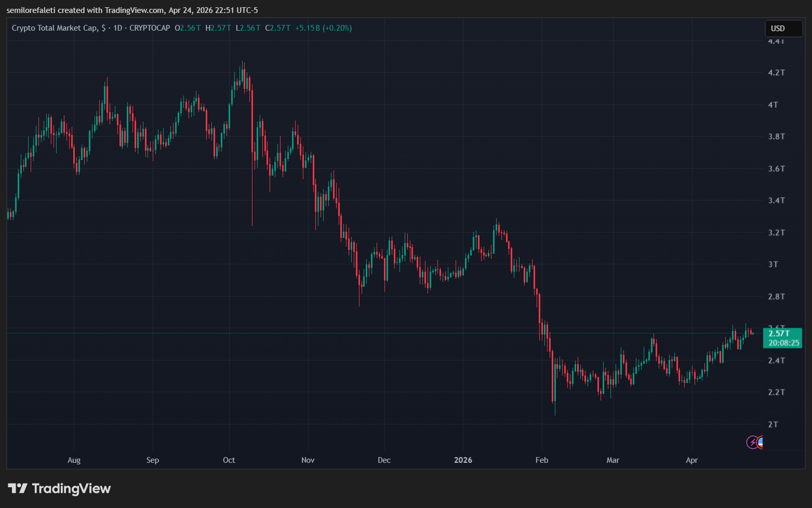The image size is (812, 508).
Task: Click the green 2.57T current price label
Action: click(x=779, y=333)
